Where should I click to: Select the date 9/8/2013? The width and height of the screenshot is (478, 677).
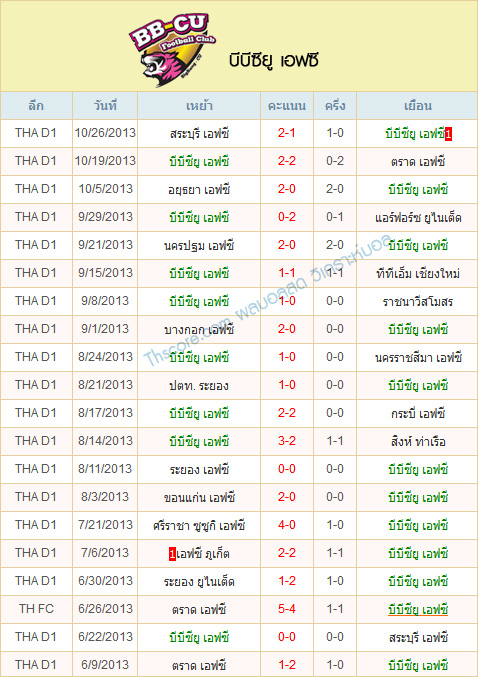(x=105, y=301)
